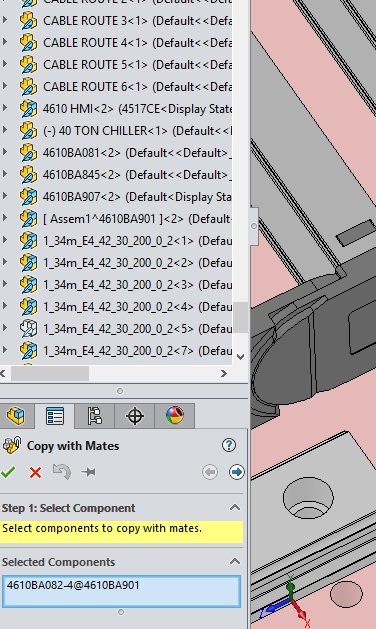Click the 4610BA845<2> assembly icon
Screen dimensions: 376x629
[28, 175]
